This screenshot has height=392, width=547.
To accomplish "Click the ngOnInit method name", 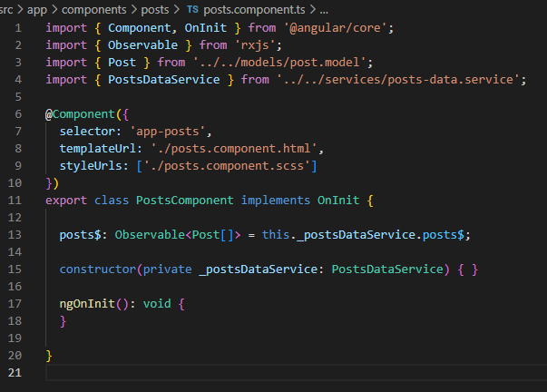I will pyautogui.click(x=89, y=303).
